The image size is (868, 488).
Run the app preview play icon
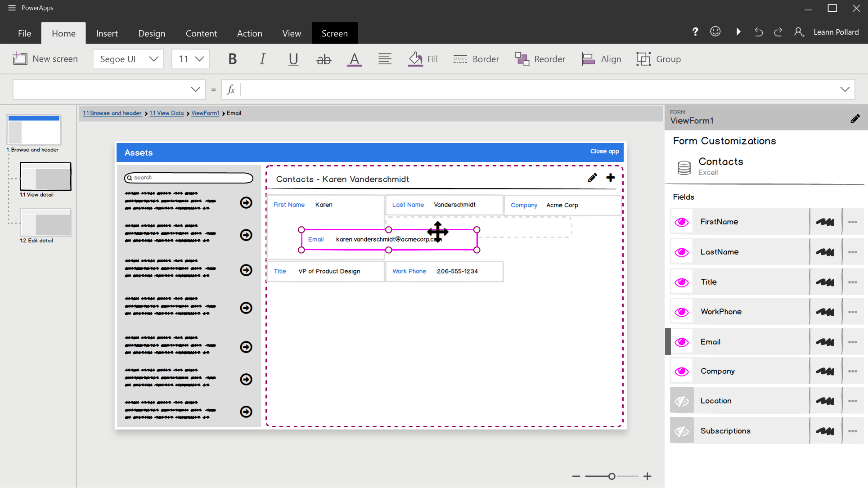point(738,31)
